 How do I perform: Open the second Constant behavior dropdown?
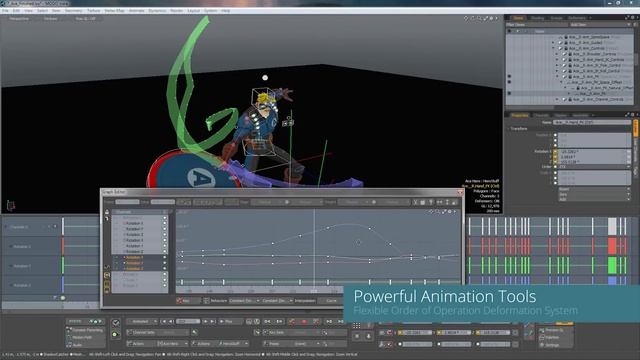[x=277, y=301]
